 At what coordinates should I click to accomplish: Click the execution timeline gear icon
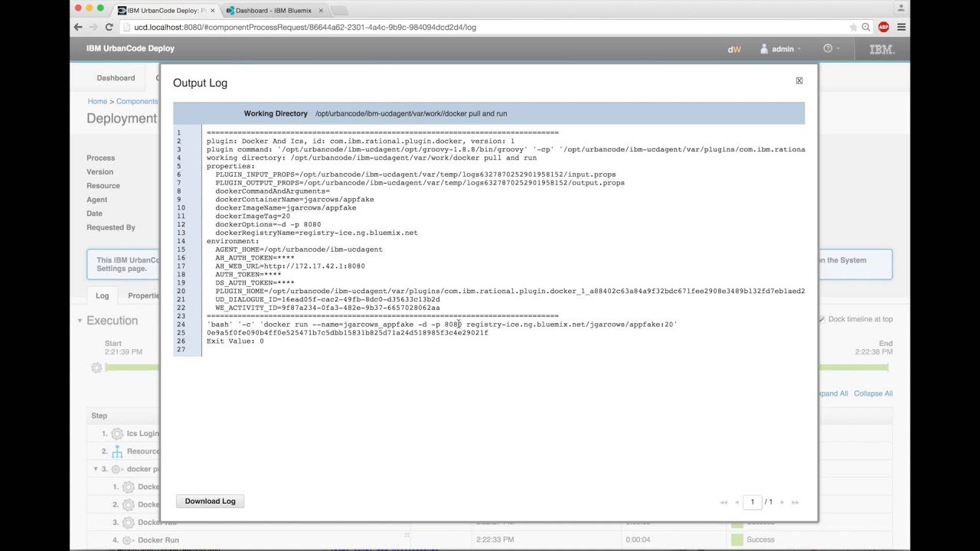pos(96,368)
